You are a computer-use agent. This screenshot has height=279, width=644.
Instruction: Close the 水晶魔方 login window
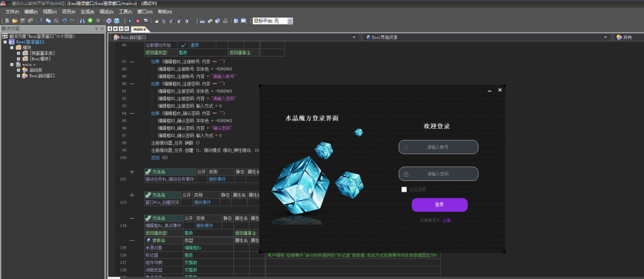point(500,90)
